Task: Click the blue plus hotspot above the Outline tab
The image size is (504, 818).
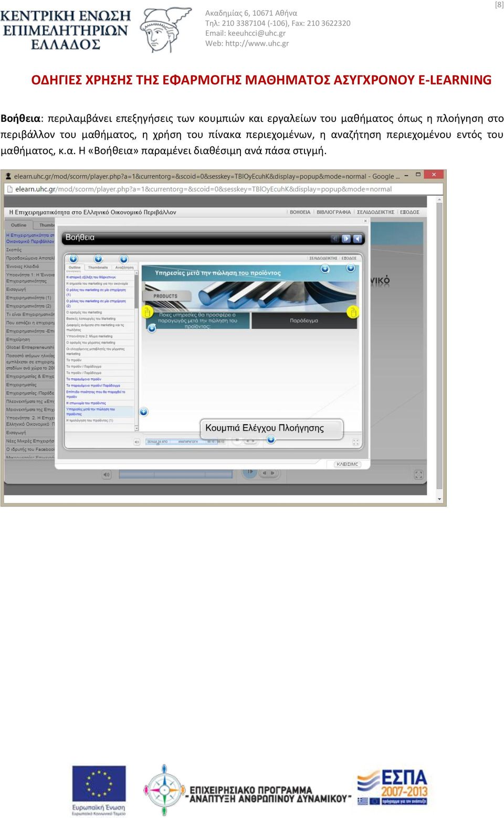Action: click(73, 259)
